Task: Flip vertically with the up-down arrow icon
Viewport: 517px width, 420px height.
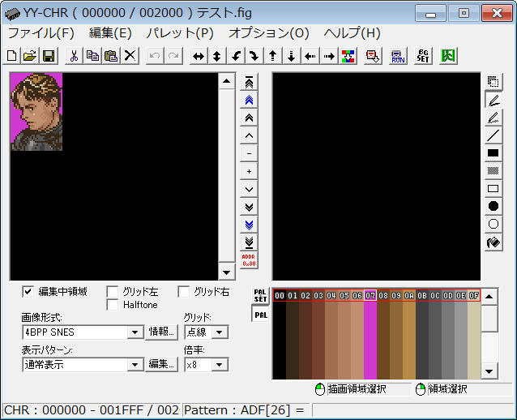Action: coord(216,56)
